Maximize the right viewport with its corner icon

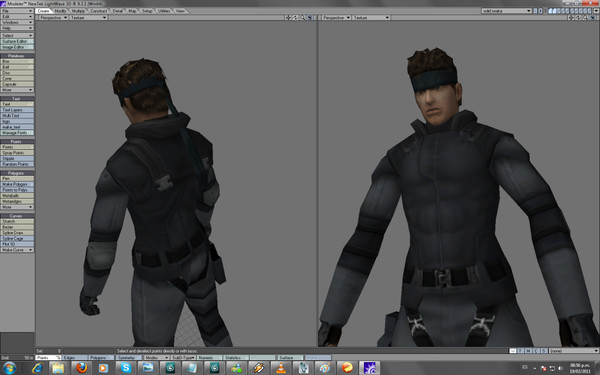coord(592,18)
